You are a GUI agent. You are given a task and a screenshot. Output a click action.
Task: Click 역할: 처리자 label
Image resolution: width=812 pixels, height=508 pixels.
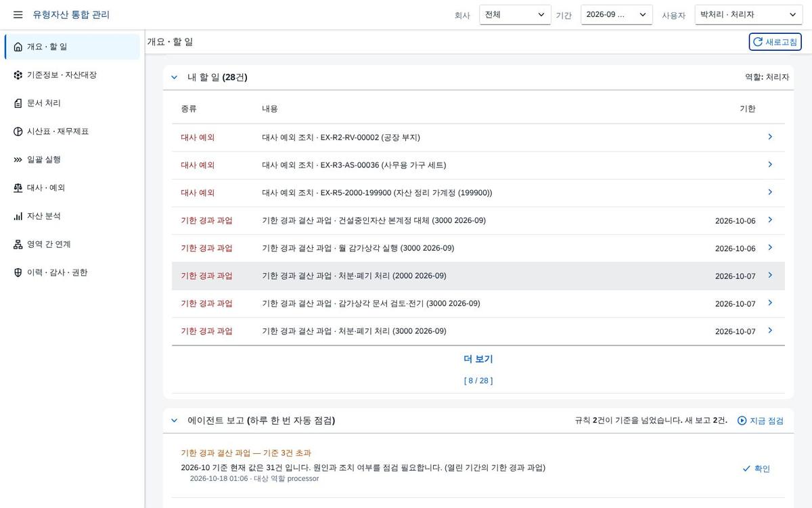(x=767, y=77)
